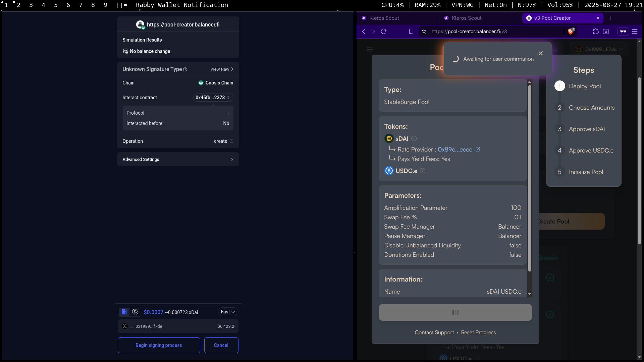Image resolution: width=644 pixels, height=362 pixels.
Task: Dismiss the Awaiting for user confirmation toast
Action: coord(541,53)
